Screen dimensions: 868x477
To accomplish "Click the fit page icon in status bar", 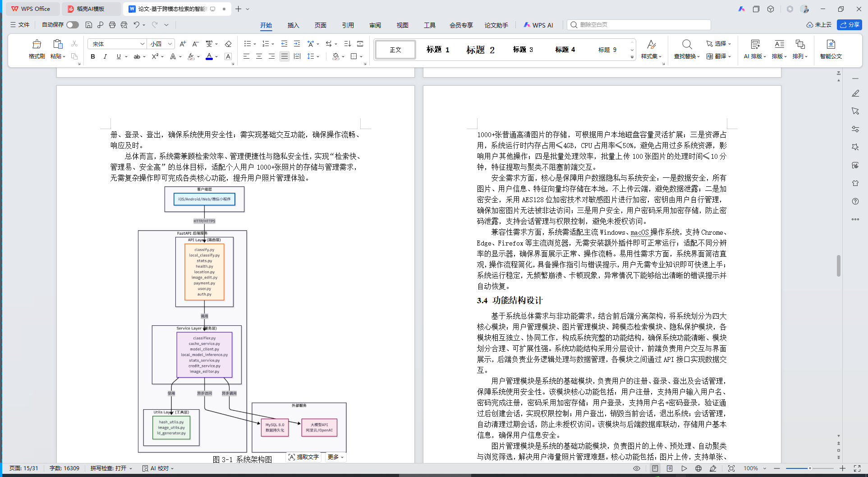I will [x=731, y=468].
